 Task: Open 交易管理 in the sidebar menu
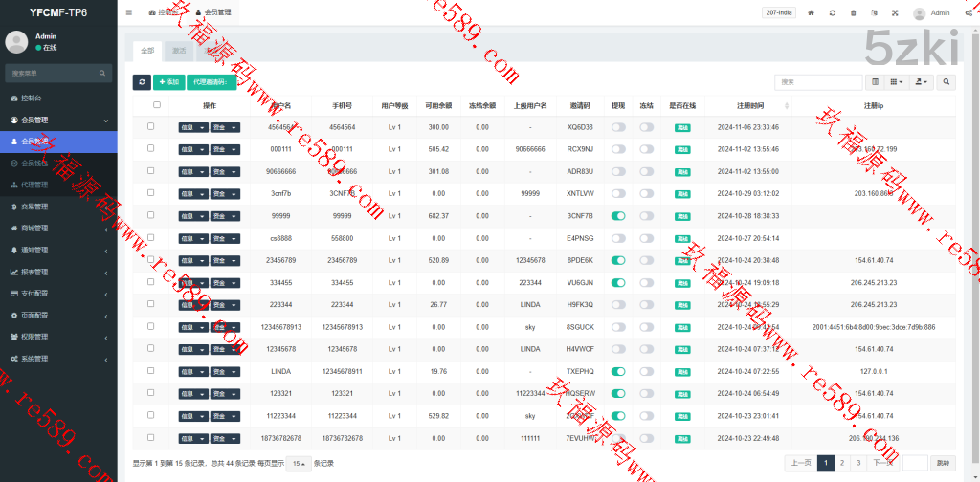[34, 207]
